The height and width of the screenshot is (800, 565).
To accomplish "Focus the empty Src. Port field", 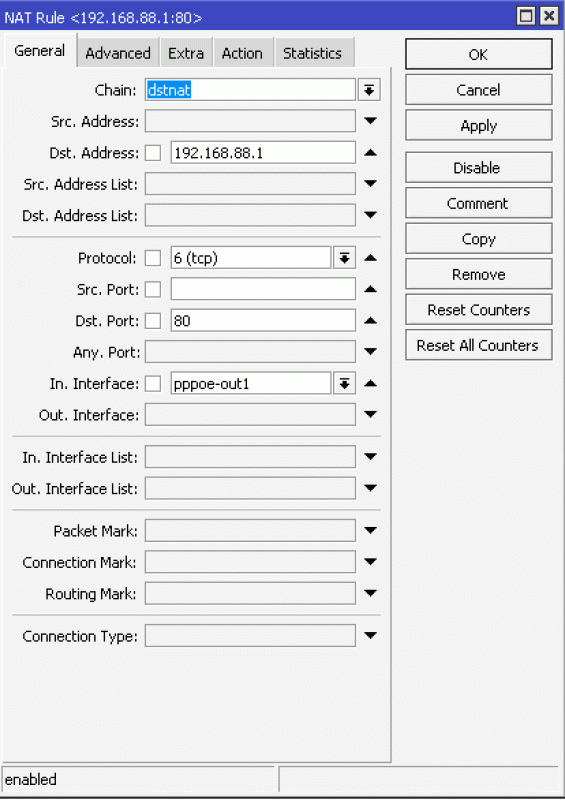I will pyautogui.click(x=263, y=290).
